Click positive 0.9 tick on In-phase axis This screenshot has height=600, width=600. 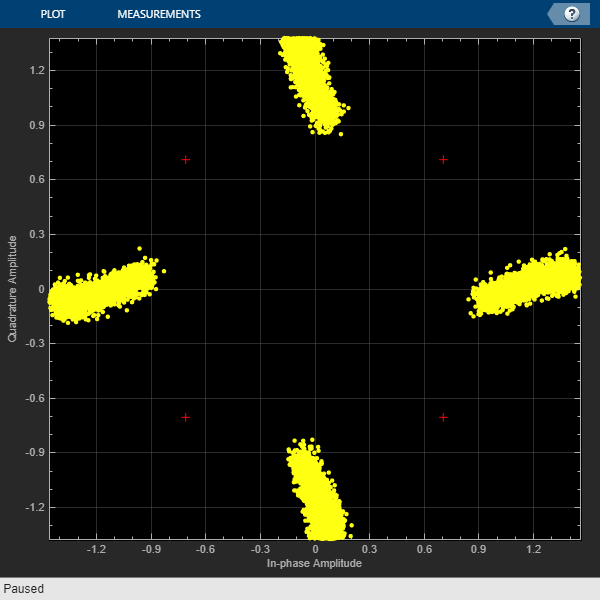point(478,549)
